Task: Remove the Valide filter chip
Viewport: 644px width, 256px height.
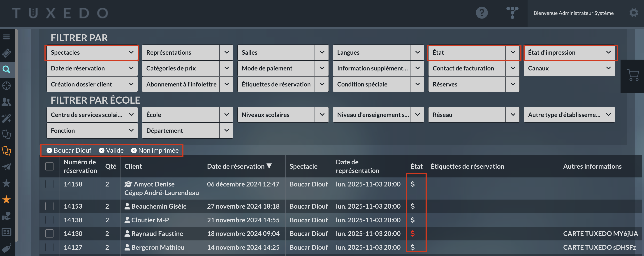Action: pos(102,151)
